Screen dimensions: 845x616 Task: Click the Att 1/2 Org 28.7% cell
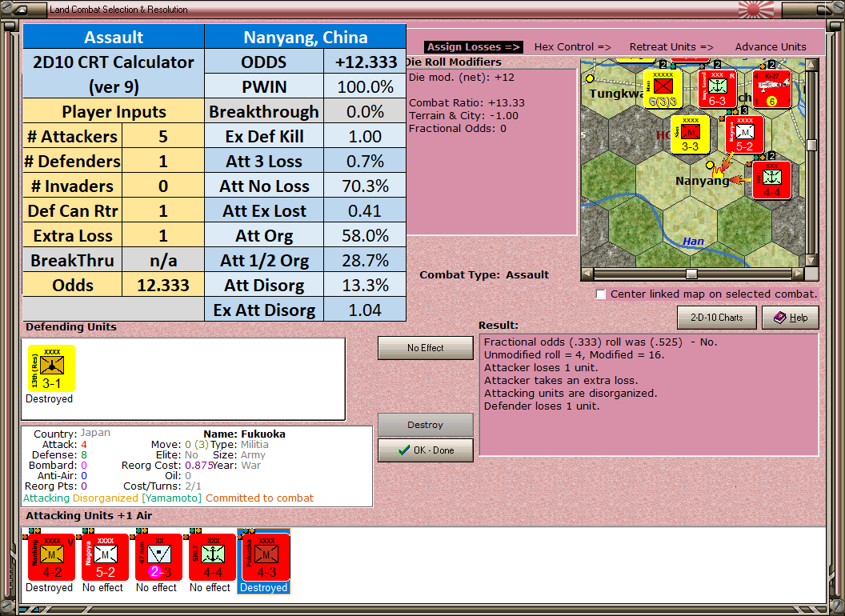click(365, 260)
